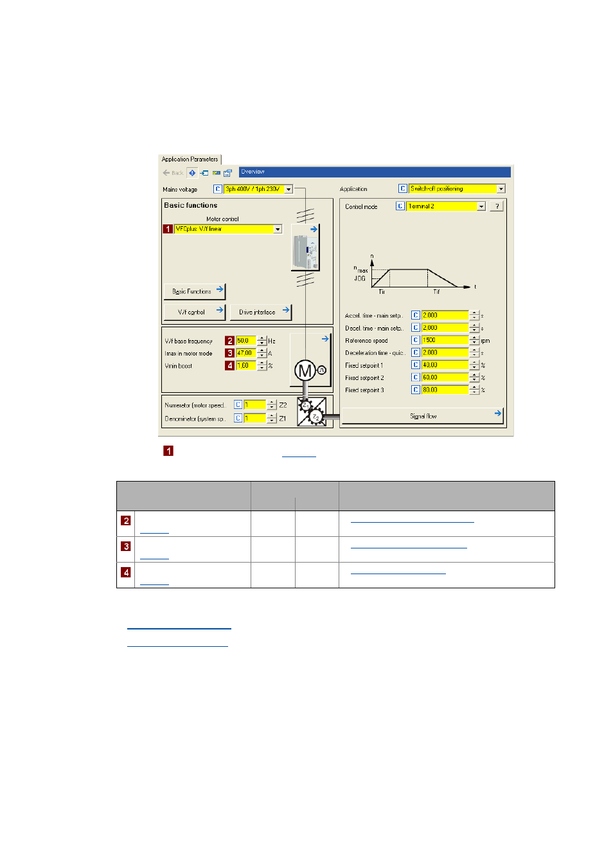Click the Deceleration time quick stop field
Image resolution: width=613 pixels, height=868 pixels.
click(x=445, y=352)
